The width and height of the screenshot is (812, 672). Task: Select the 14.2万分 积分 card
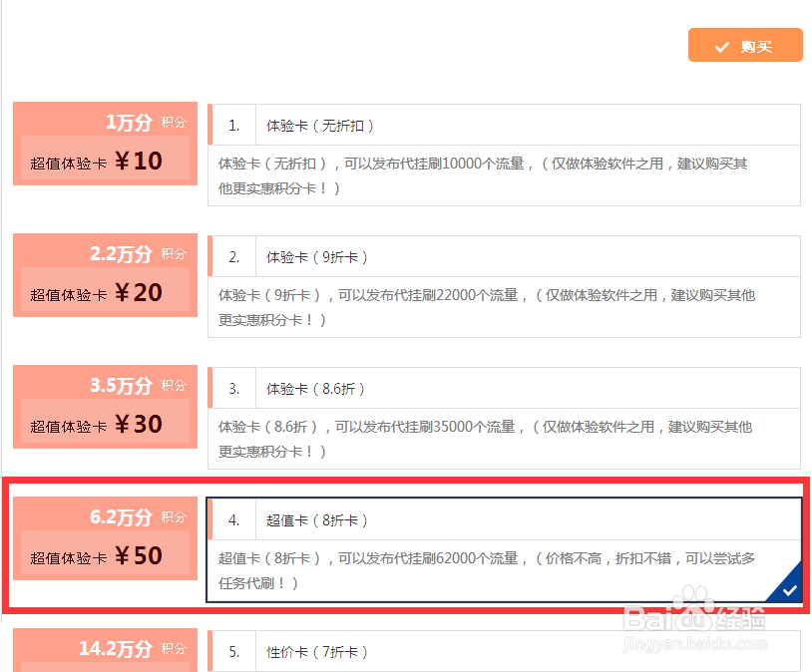pyautogui.click(x=105, y=650)
